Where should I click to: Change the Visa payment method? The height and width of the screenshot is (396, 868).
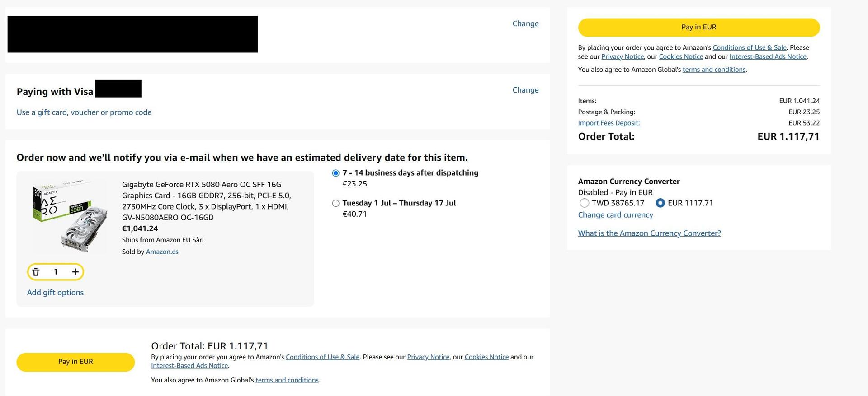[x=525, y=90]
